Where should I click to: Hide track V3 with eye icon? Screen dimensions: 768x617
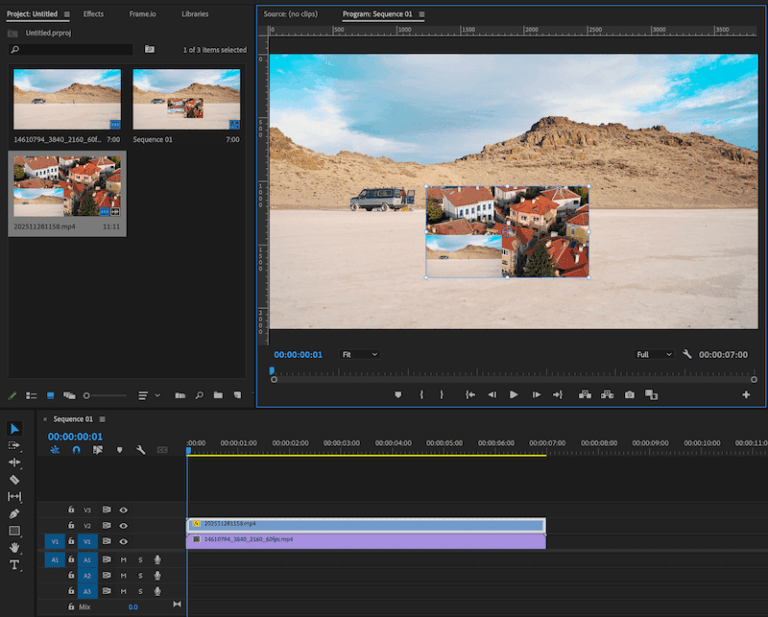pos(123,510)
